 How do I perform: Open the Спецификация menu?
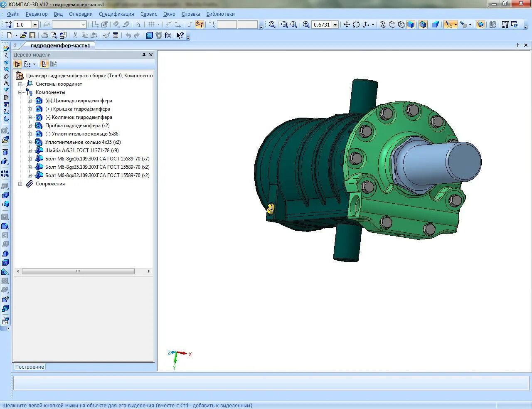(116, 14)
